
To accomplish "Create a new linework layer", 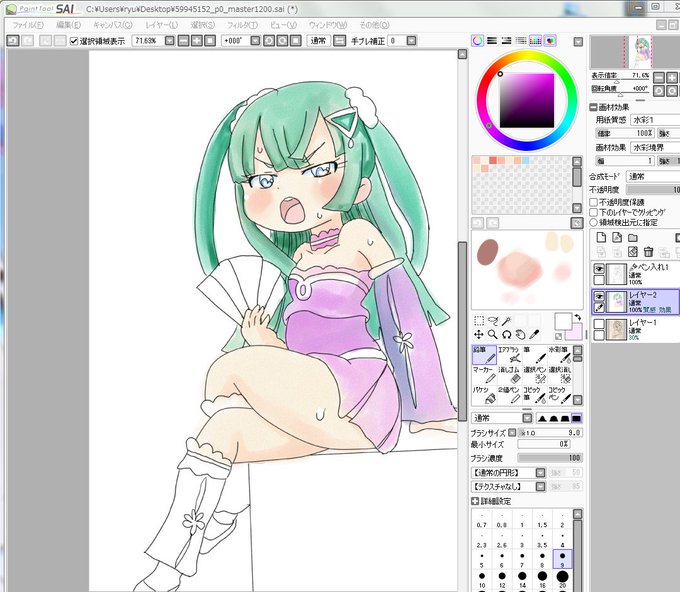I will 617,237.
